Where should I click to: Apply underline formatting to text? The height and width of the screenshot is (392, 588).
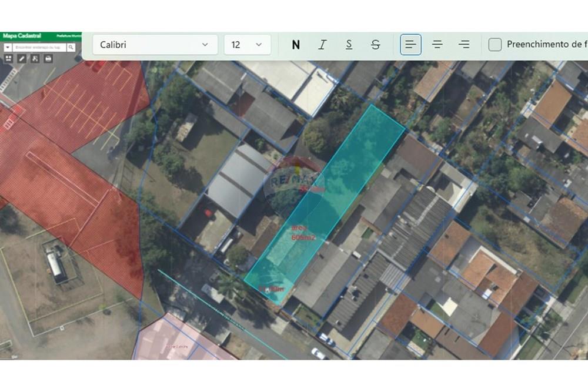349,45
